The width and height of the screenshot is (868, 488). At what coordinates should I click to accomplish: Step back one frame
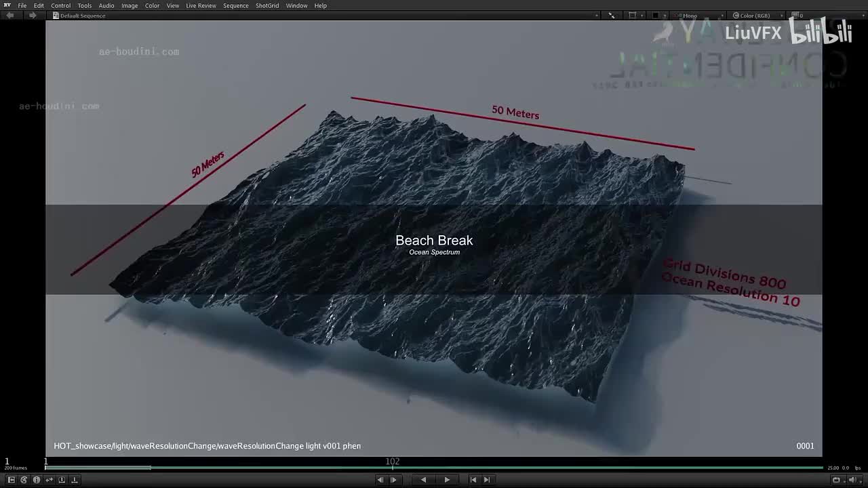pos(380,480)
